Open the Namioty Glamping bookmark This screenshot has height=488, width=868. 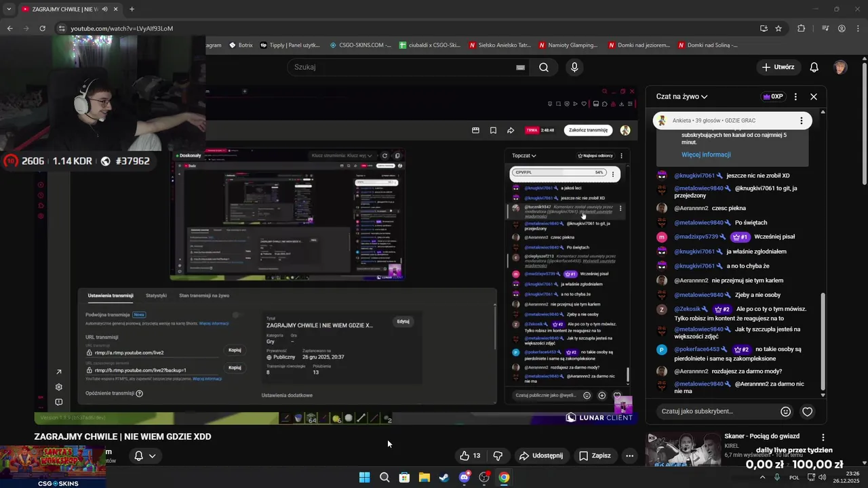(569, 45)
